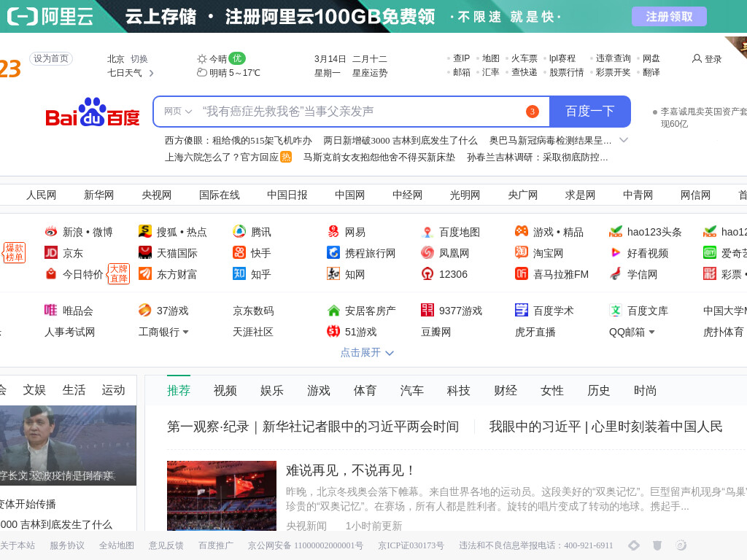Click the games controller icon

[521, 231]
